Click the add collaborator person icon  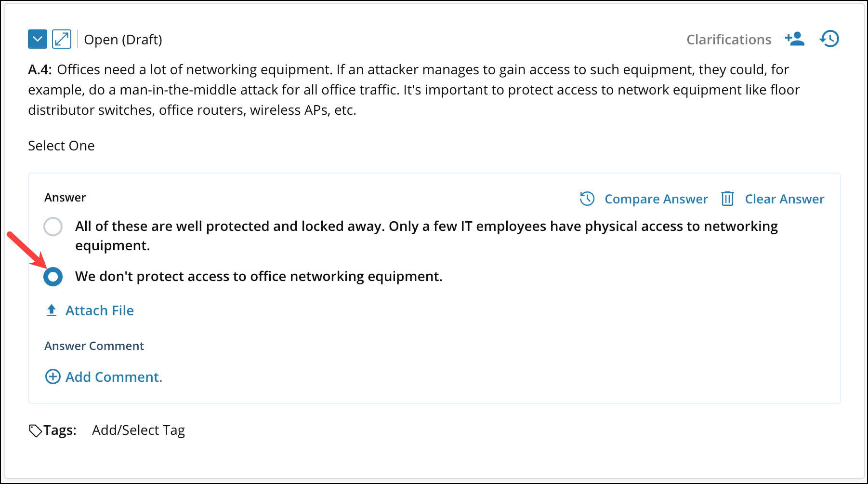click(794, 39)
